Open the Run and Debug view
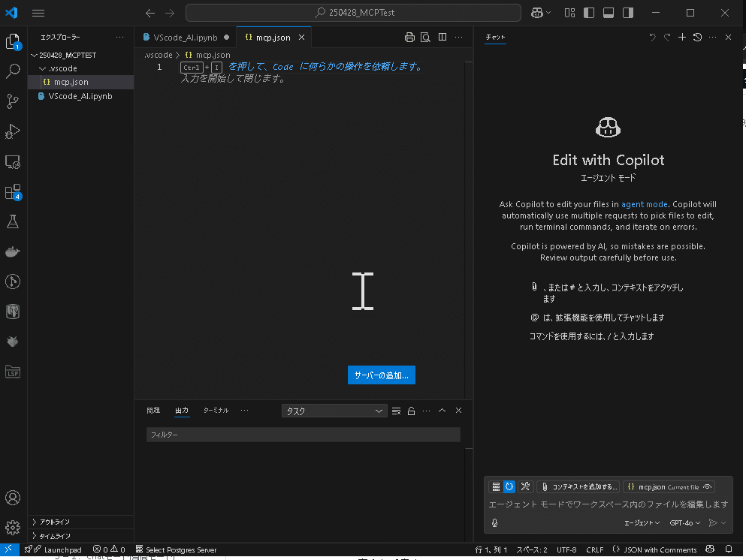Screen dimensions: 746x560 15,131
